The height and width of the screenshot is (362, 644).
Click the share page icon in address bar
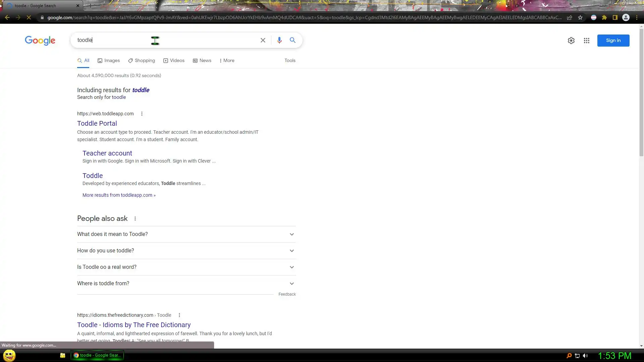[x=570, y=17]
